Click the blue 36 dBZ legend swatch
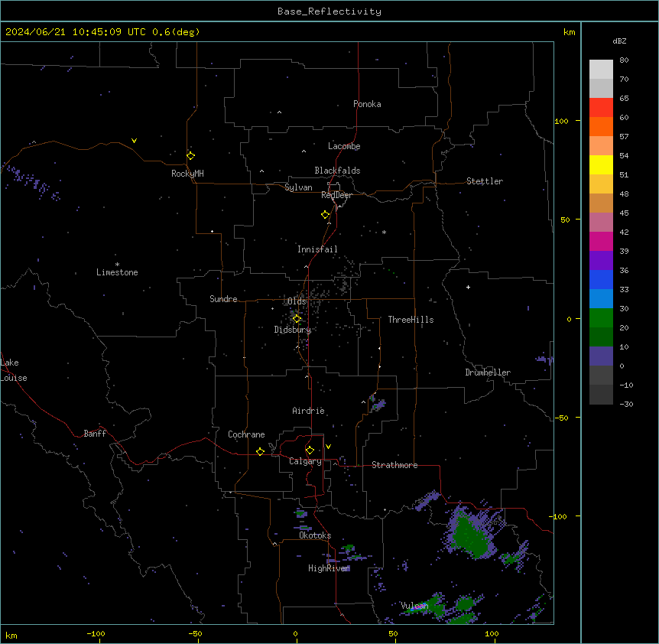 [601, 279]
